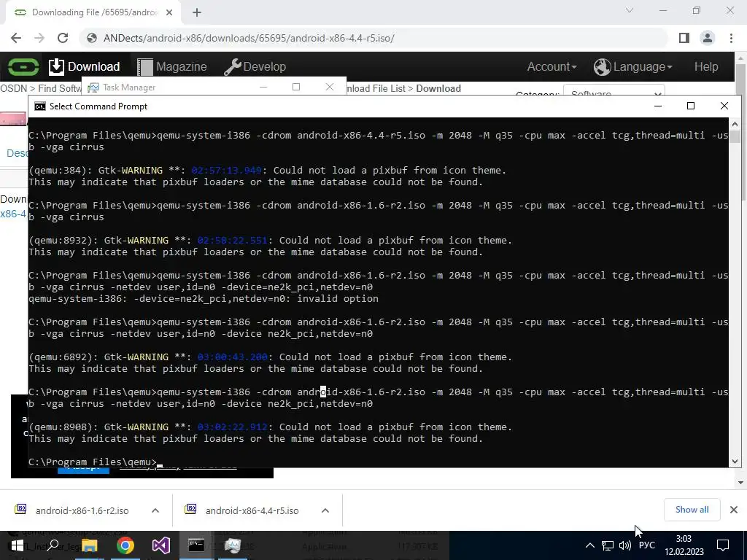Click the OSDN green logo
This screenshot has height=560, width=747.
[23, 66]
